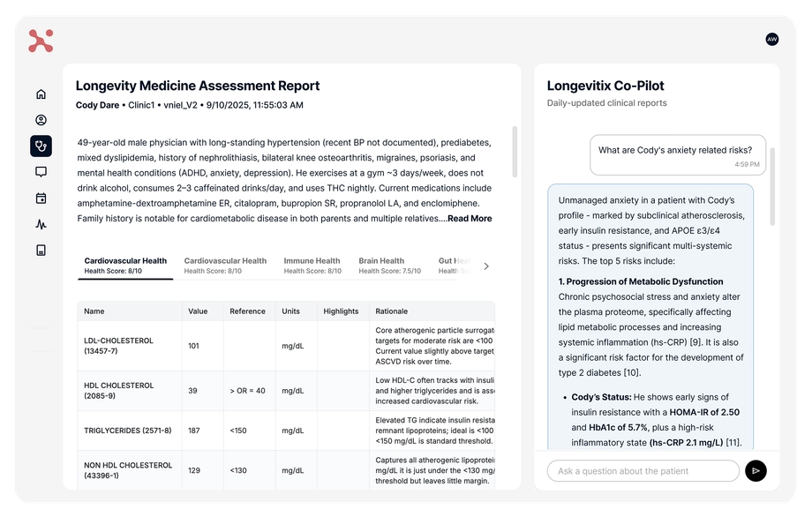
Task: Open the partially hidden Gut Health tab
Action: (x=453, y=265)
